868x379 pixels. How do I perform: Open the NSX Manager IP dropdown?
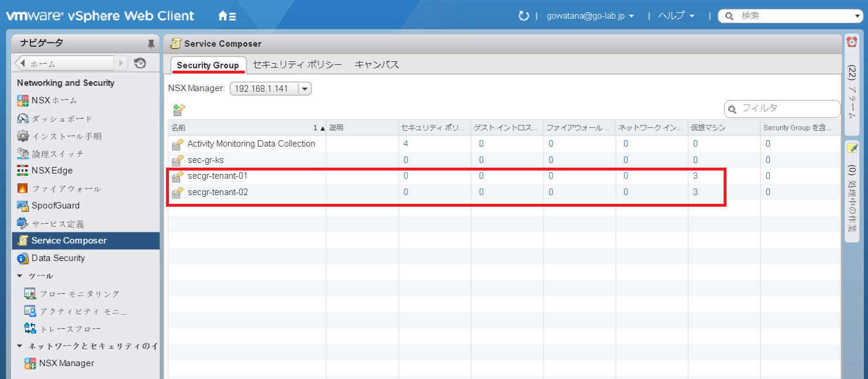pos(305,89)
